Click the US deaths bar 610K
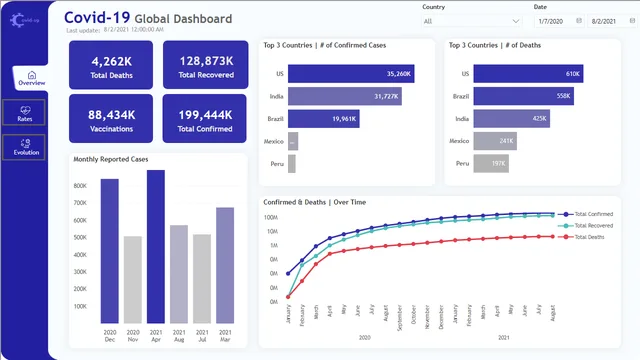Screen dimensions: 640x360 click(528, 74)
